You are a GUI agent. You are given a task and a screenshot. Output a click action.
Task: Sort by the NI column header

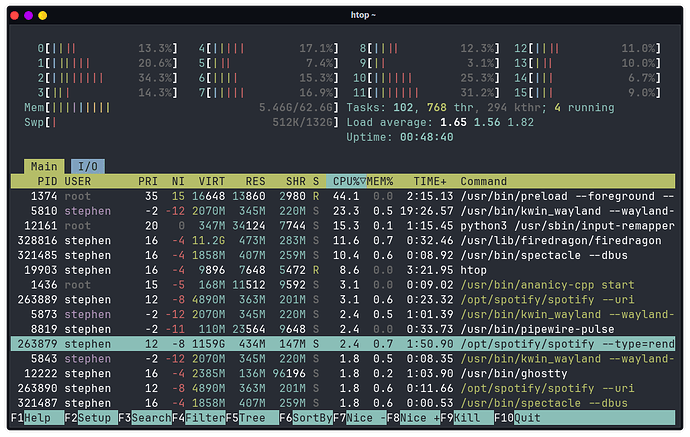coord(178,181)
